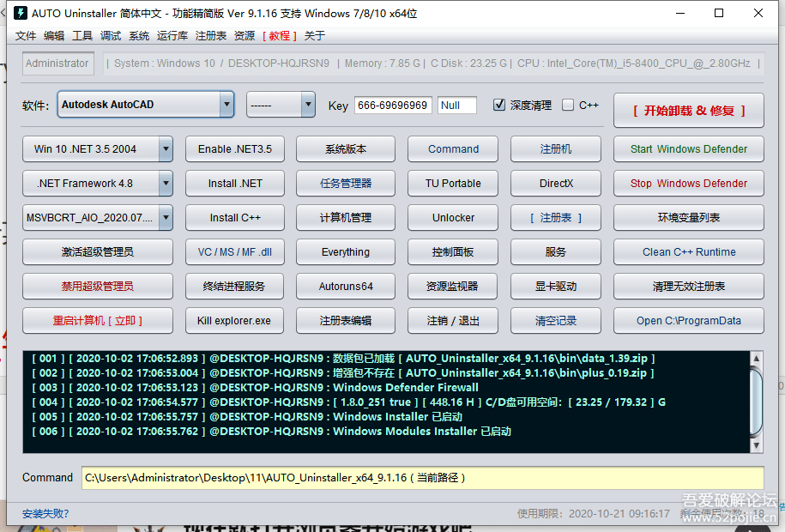Click the Key field containing 666-69696969

click(x=393, y=106)
